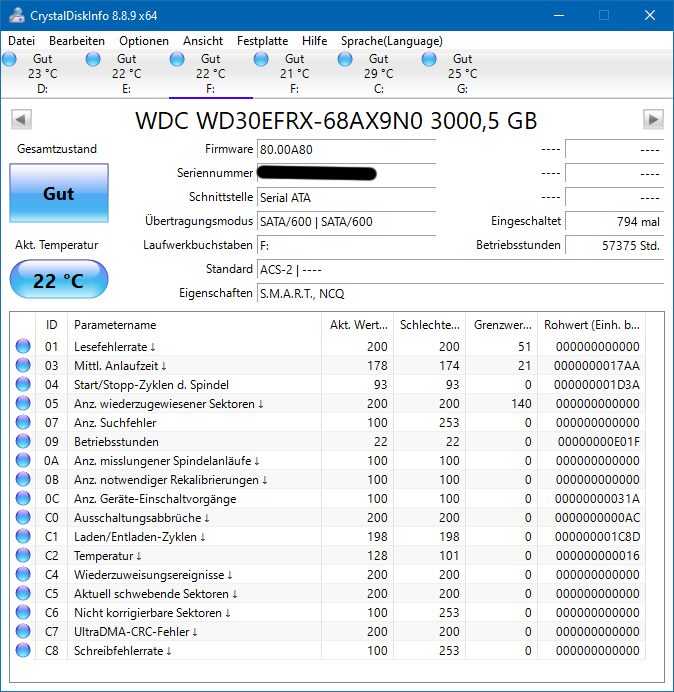Select the Lesefehlerrate parameter name
Viewport: 674px width, 692px height.
[x=114, y=347]
